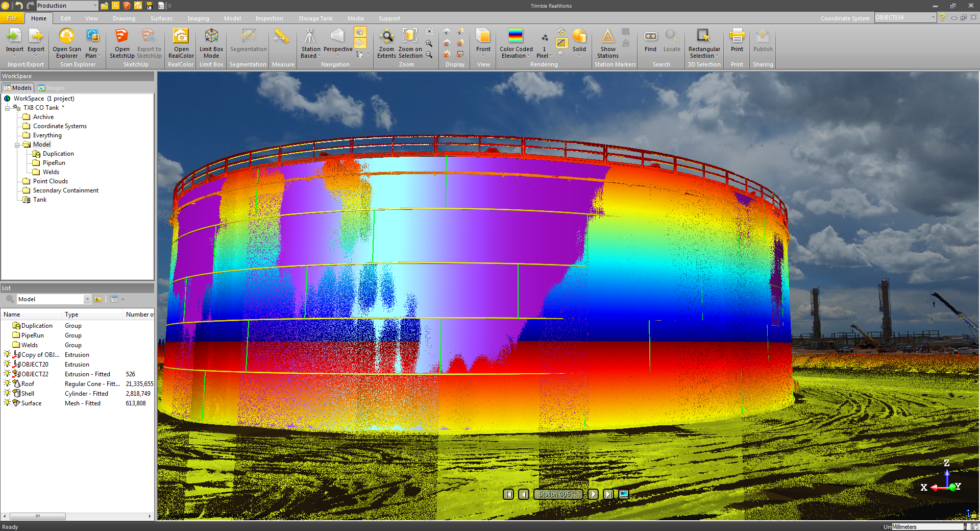
Task: Switch to the Inspection ribbon tab
Action: [269, 18]
